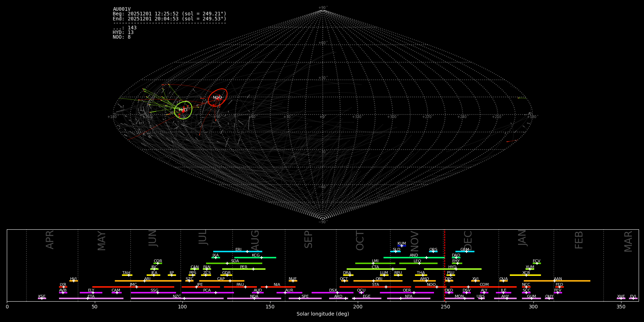Click the COR shower label
Viewport: 644px width, 322px height.
[158, 261]
